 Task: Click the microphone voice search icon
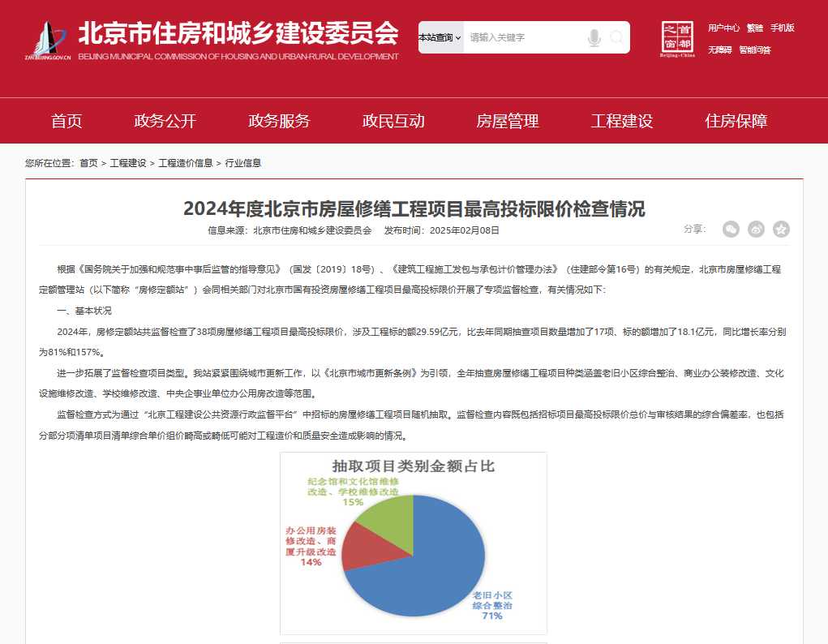tap(594, 38)
